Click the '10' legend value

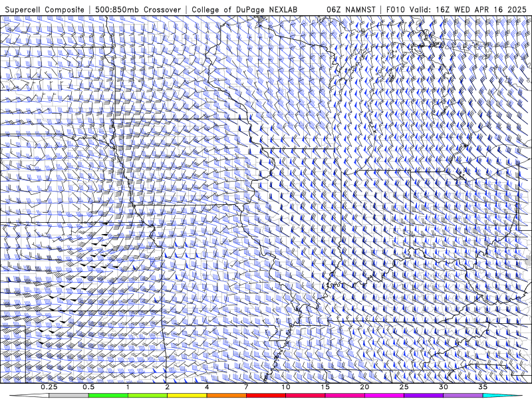coord(286,387)
